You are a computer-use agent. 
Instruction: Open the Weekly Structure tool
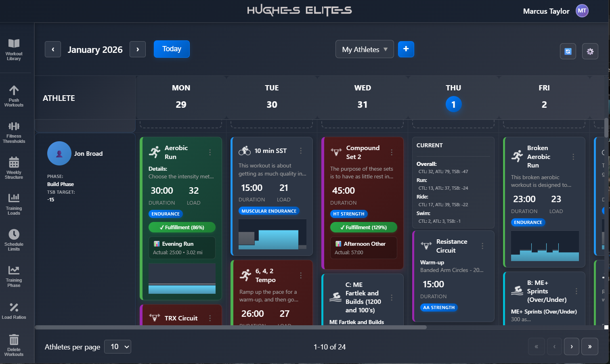(x=14, y=167)
